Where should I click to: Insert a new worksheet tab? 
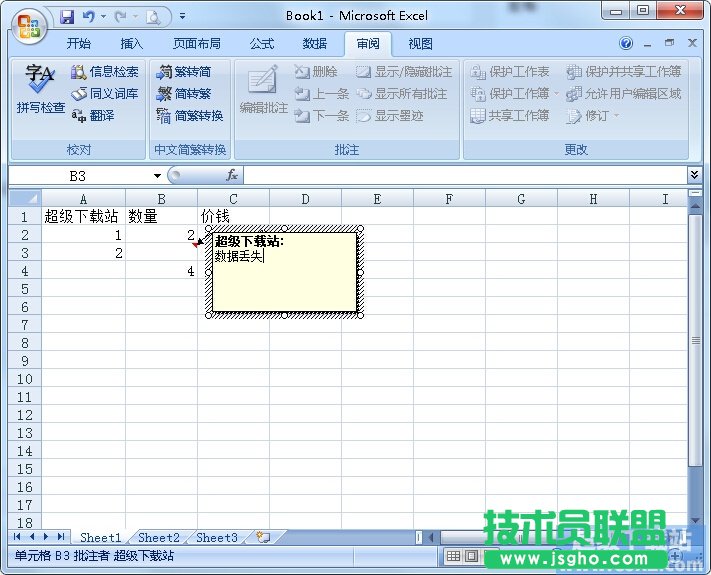click(x=263, y=537)
